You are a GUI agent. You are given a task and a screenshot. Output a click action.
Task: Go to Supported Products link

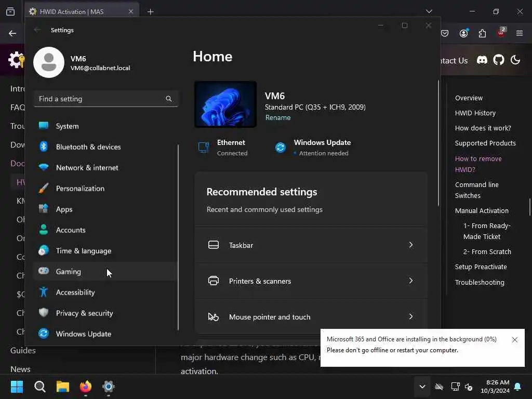point(485,143)
